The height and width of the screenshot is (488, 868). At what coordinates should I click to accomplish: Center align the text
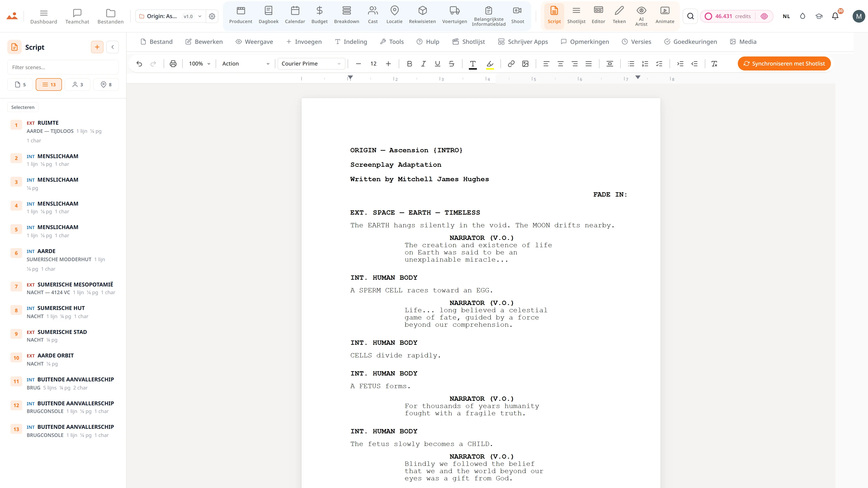560,64
